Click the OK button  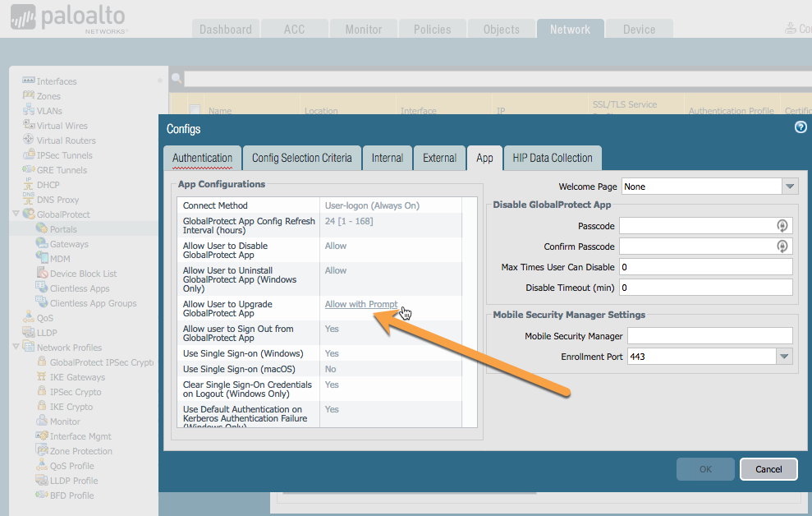[x=705, y=469]
